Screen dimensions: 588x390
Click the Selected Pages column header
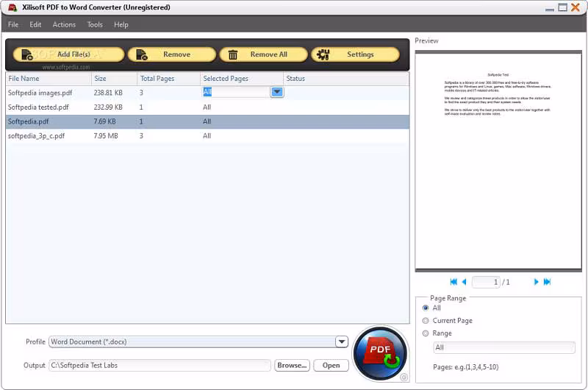242,79
